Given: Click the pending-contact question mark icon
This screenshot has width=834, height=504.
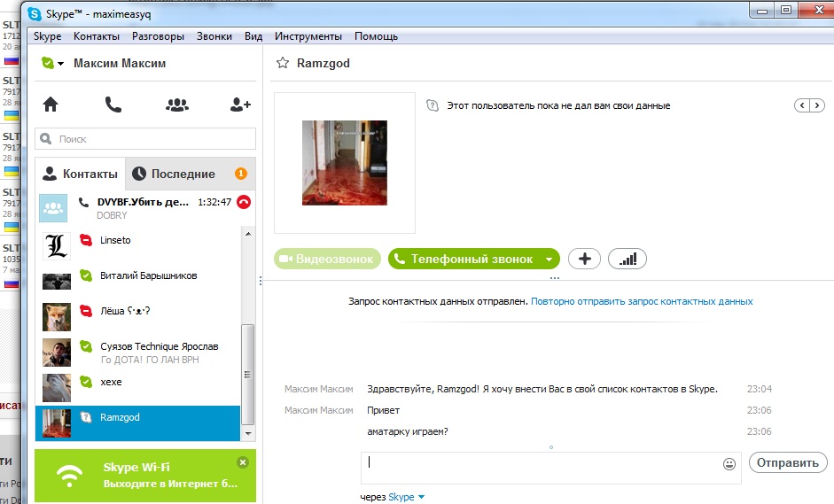Looking at the screenshot, I should coord(433,105).
